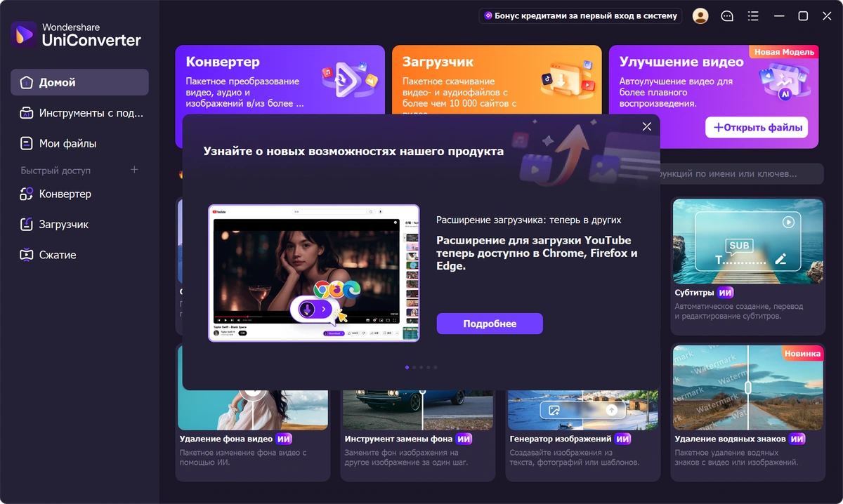Click the Генератор изображений thumbnail
843x504 pixels.
[x=582, y=411]
